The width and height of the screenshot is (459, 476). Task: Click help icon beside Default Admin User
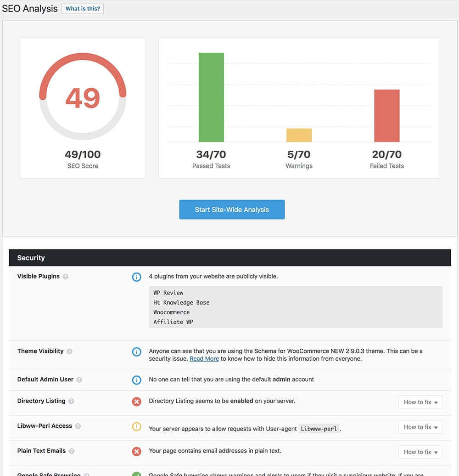(79, 380)
